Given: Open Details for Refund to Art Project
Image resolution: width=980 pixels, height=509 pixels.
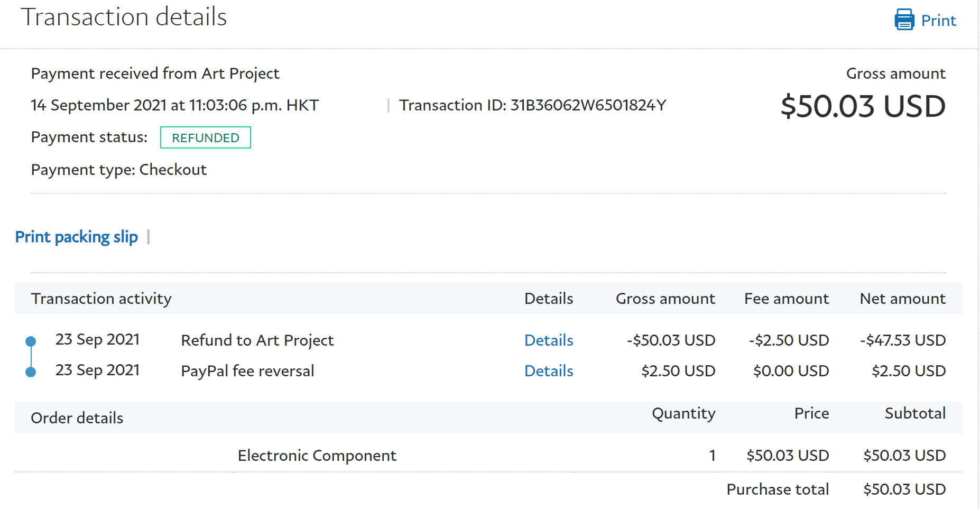Looking at the screenshot, I should coord(548,340).
